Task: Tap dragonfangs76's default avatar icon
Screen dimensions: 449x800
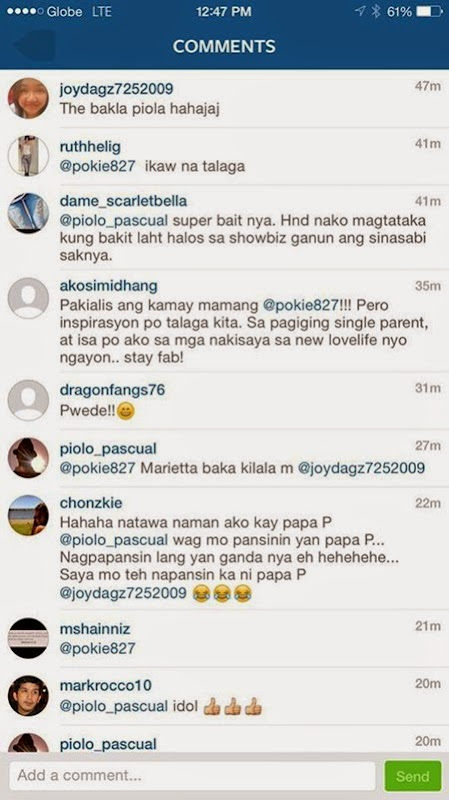Action: [x=28, y=400]
